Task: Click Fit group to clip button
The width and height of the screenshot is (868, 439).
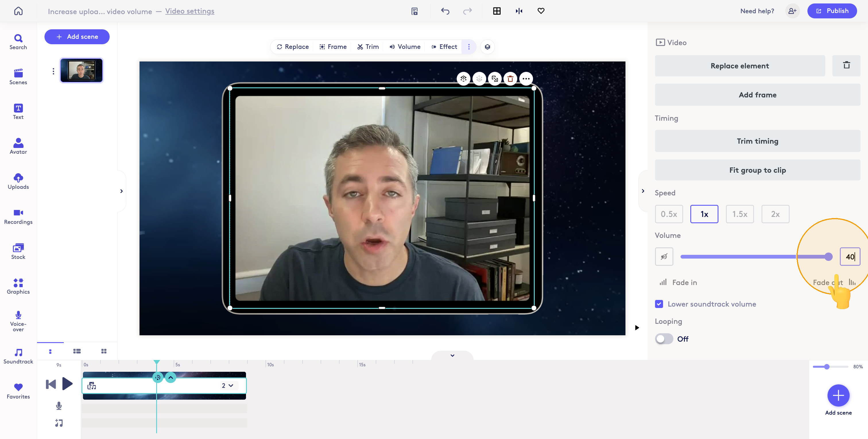Action: (757, 170)
